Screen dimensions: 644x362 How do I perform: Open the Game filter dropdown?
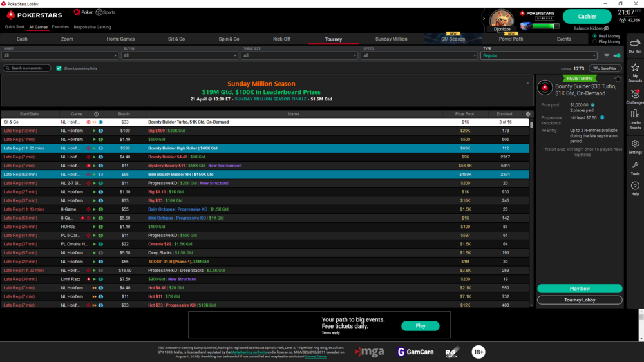pos(60,55)
